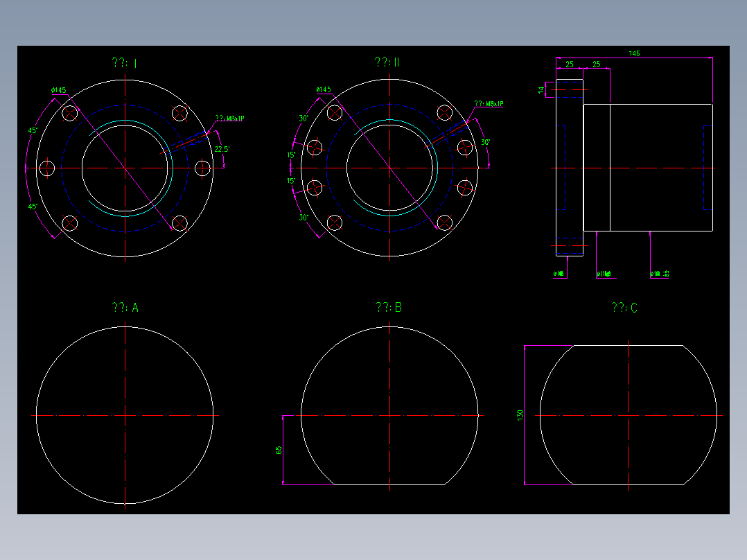
Task: Click the M8x1P thread callout on view I
Action: point(229,117)
